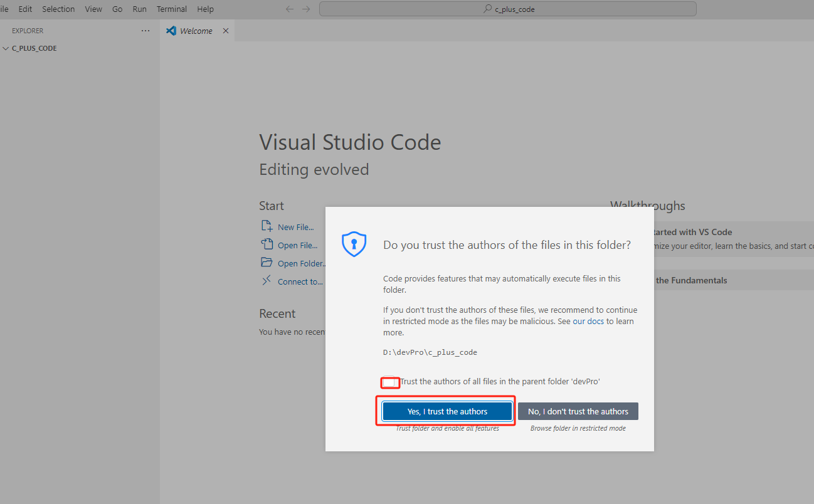Screen dimensions: 814x504
Task: Open the Selection menu
Action: 58,9
